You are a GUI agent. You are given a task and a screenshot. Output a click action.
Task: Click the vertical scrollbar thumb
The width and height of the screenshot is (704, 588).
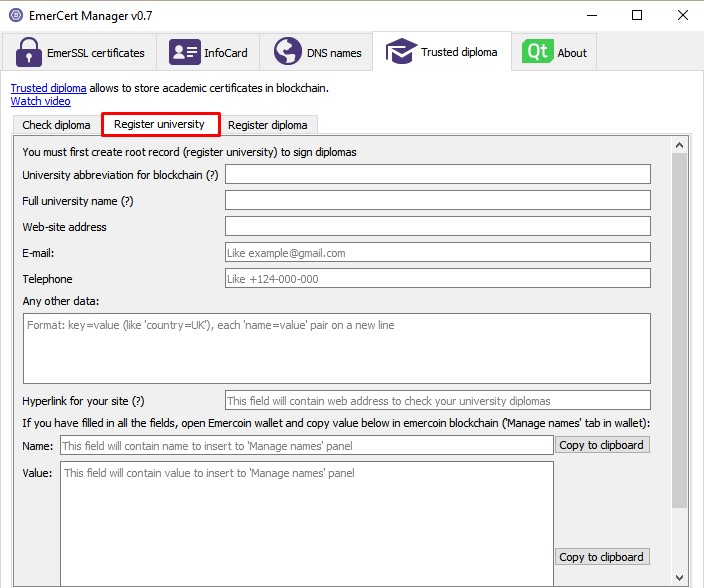pos(679,330)
